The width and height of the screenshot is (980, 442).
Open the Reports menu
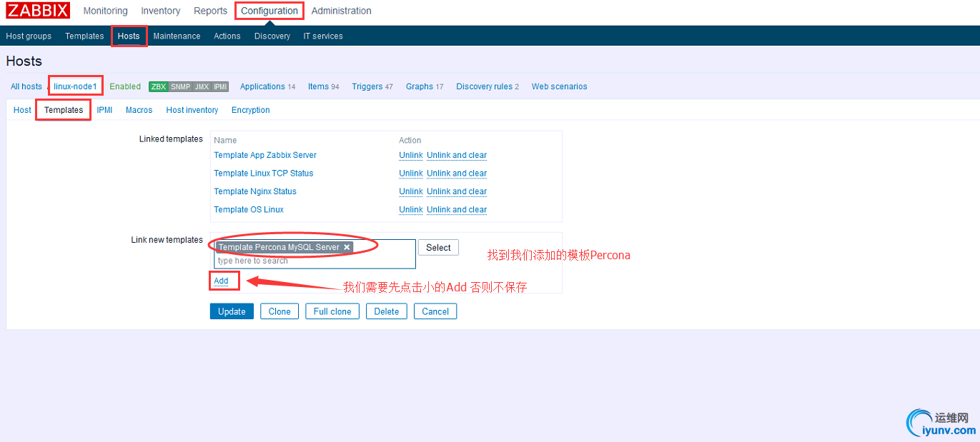point(211,11)
